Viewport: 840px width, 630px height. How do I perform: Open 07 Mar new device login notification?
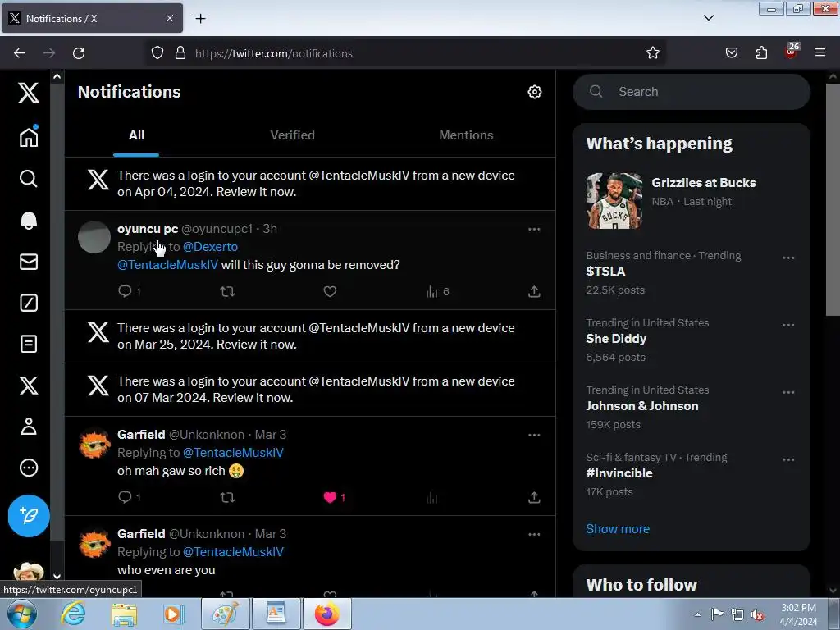(310, 390)
